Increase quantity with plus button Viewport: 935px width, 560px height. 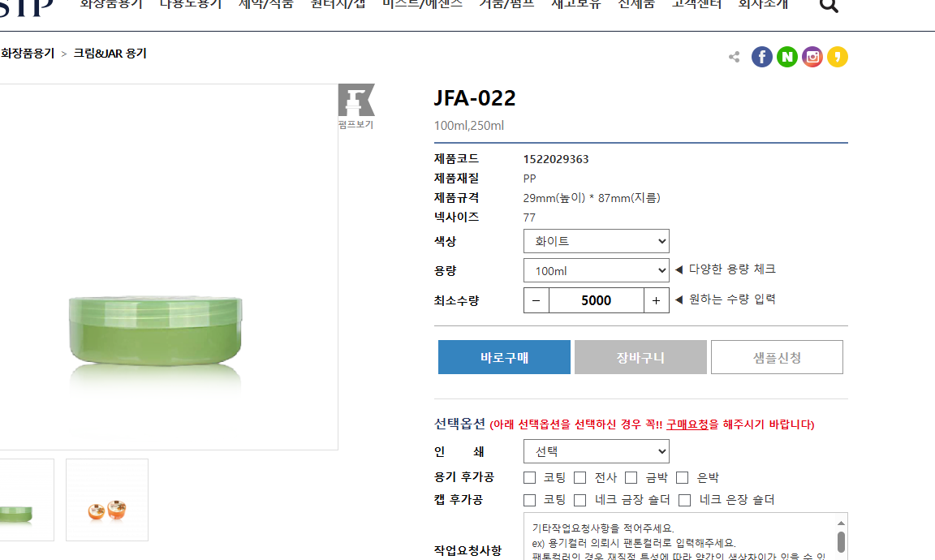(x=656, y=300)
